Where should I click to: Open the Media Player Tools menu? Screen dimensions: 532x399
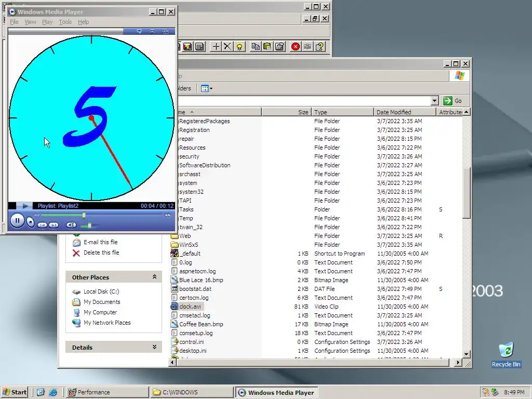click(x=65, y=22)
